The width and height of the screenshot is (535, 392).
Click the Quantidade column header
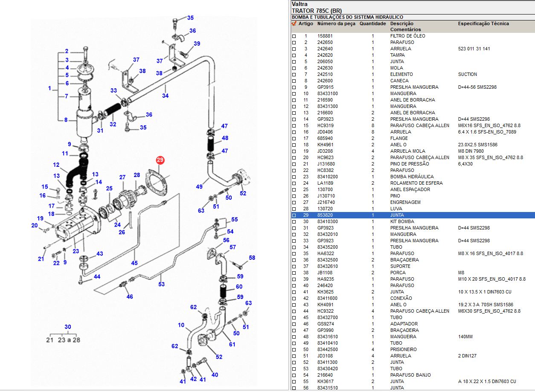click(372, 24)
